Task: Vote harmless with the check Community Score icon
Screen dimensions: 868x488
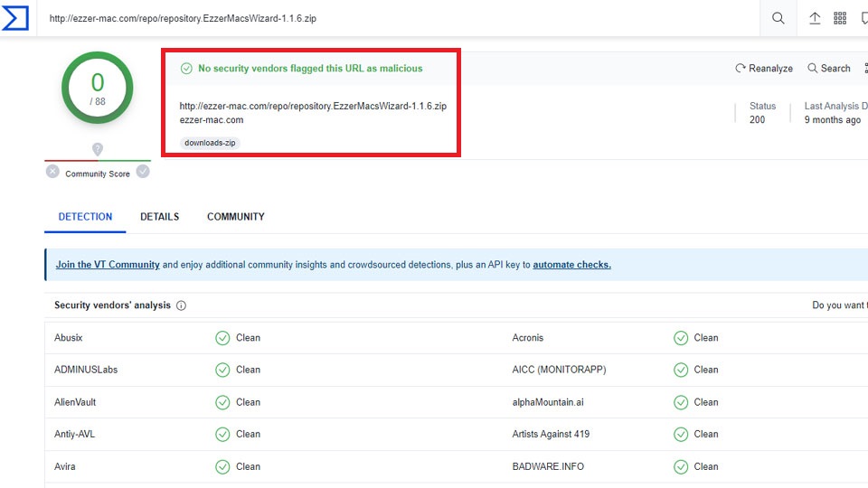Action: 143,172
